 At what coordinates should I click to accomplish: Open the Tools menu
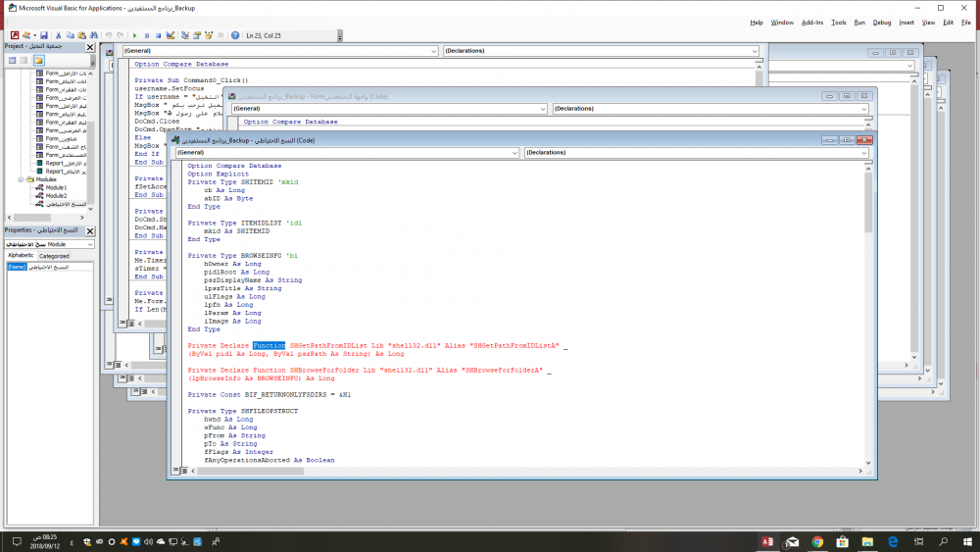click(838, 23)
